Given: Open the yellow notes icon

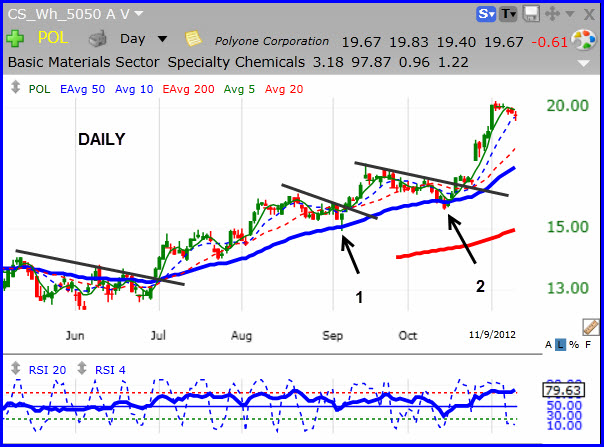Looking at the screenshot, I should pyautogui.click(x=193, y=39).
